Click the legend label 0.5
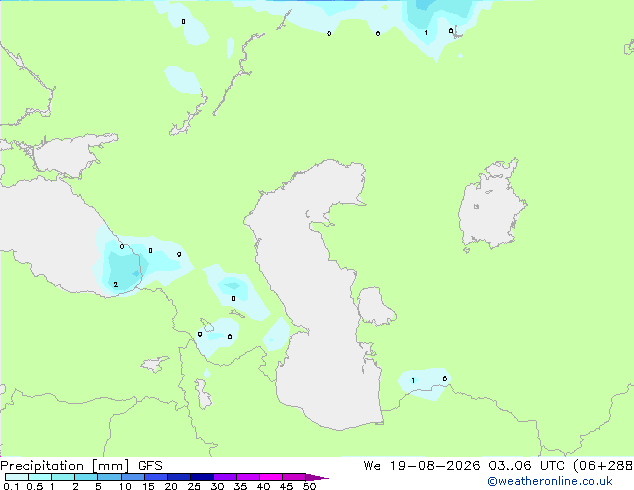 click(35, 486)
